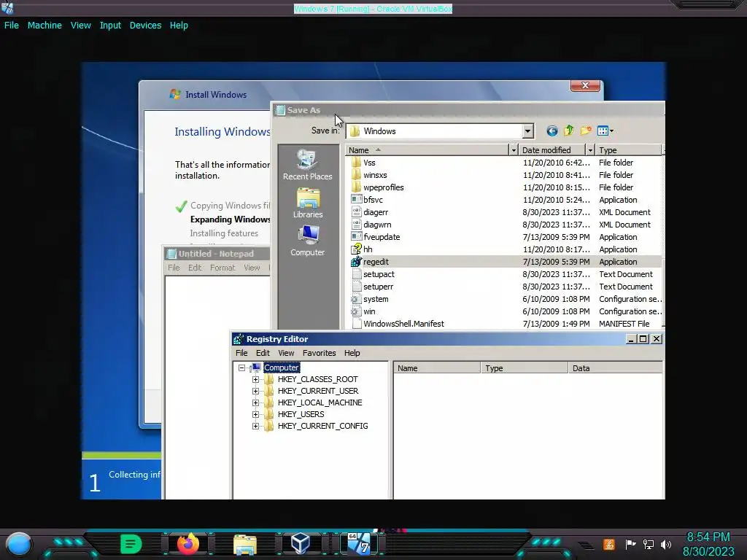This screenshot has height=560, width=747.
Task: Select the hh help application
Action: tap(368, 249)
